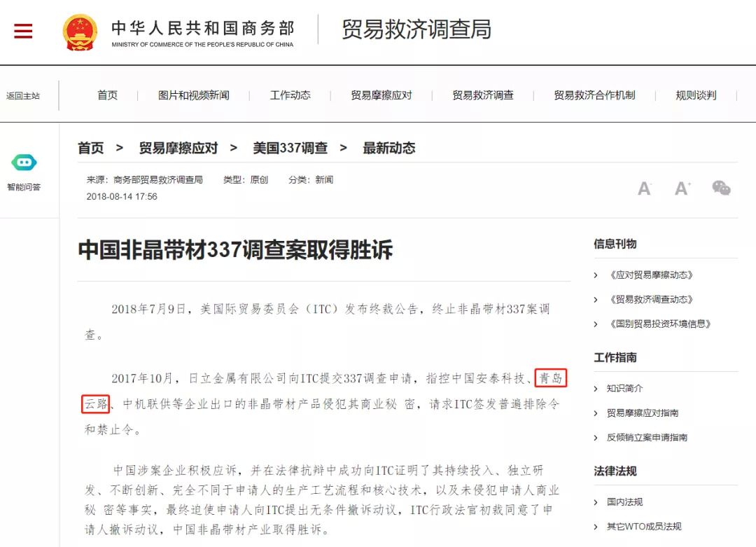Click 中华人民共和国商务部 header text
756x547 pixels.
coord(203,28)
